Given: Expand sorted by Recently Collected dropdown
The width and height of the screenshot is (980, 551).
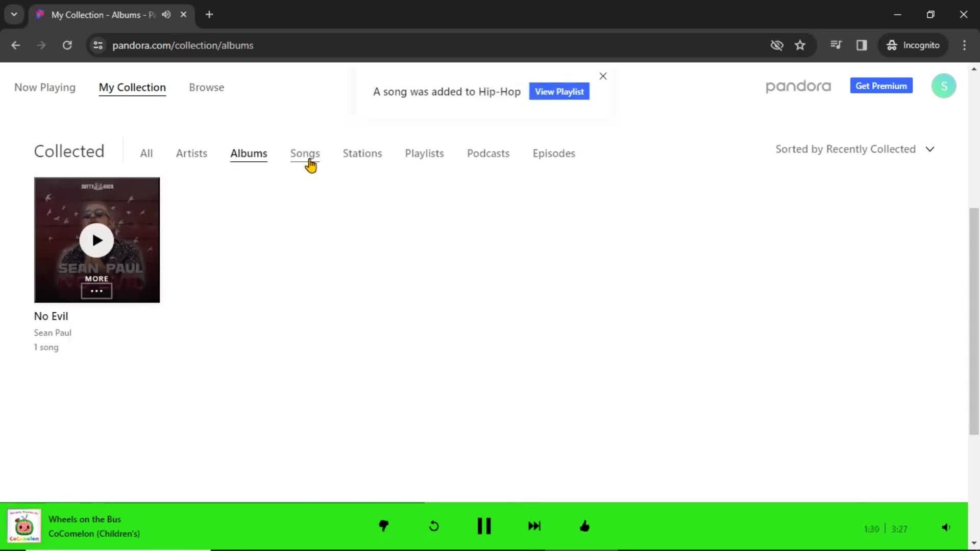Looking at the screenshot, I should click(x=855, y=148).
